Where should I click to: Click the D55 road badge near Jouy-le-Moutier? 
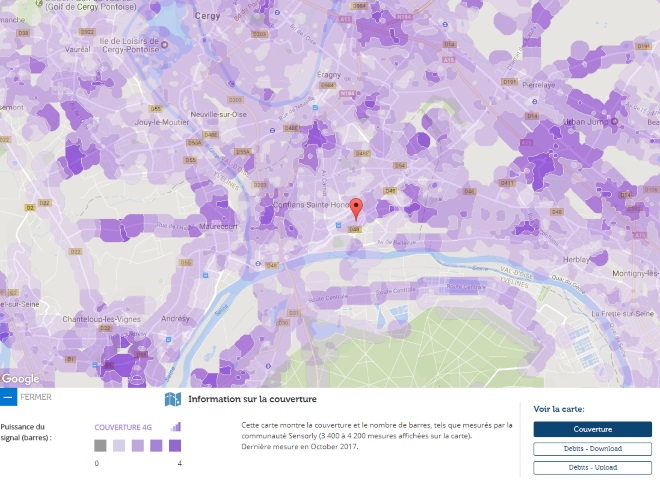pos(155,109)
